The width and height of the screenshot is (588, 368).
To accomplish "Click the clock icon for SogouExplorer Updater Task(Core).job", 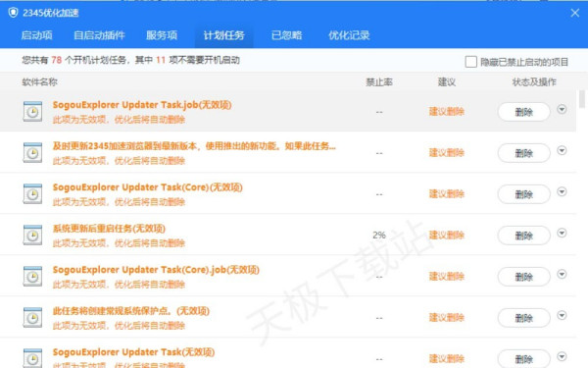I will [x=32, y=277].
